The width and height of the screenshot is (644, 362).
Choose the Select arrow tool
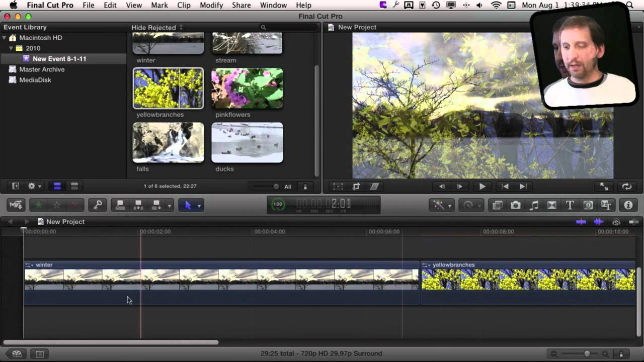tap(188, 205)
